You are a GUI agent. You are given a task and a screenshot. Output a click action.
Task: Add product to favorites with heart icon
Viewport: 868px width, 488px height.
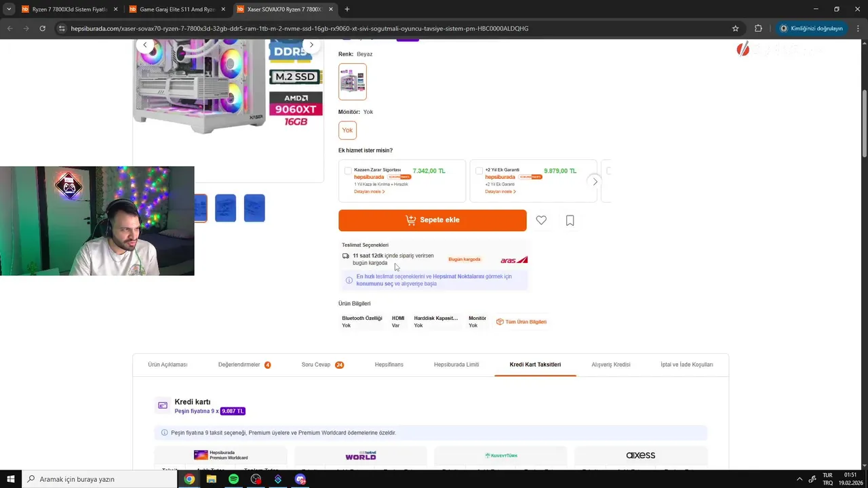[541, 220]
